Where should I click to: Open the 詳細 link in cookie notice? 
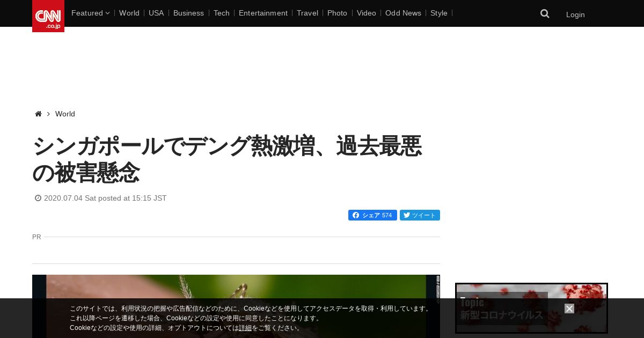click(x=245, y=328)
